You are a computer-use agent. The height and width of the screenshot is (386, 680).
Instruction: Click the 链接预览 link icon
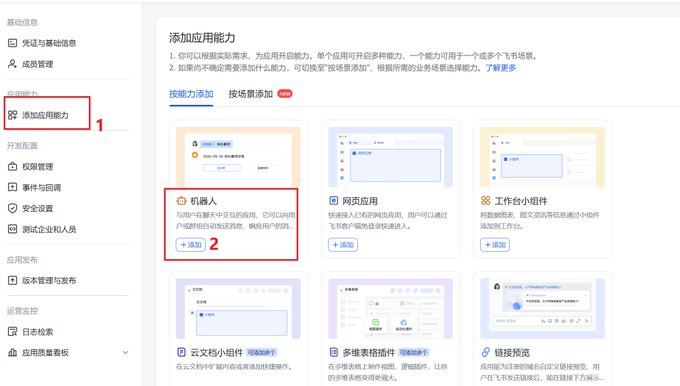[x=486, y=352]
